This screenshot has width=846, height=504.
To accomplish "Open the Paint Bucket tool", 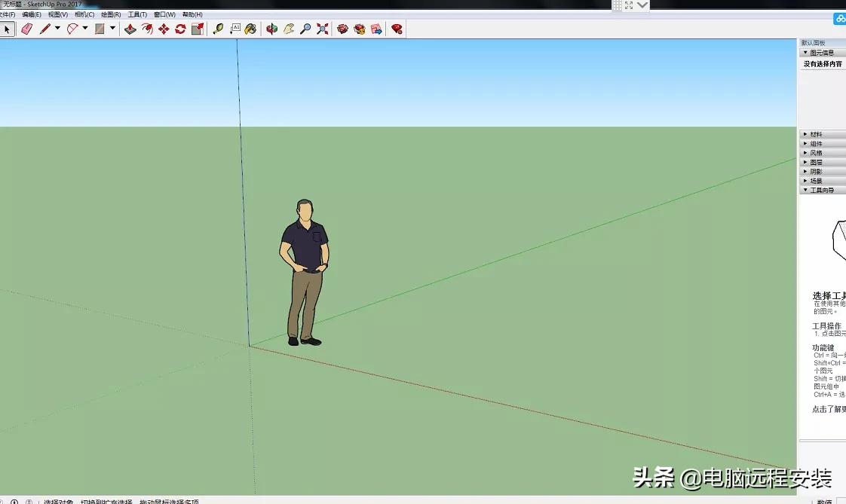I will [253, 29].
